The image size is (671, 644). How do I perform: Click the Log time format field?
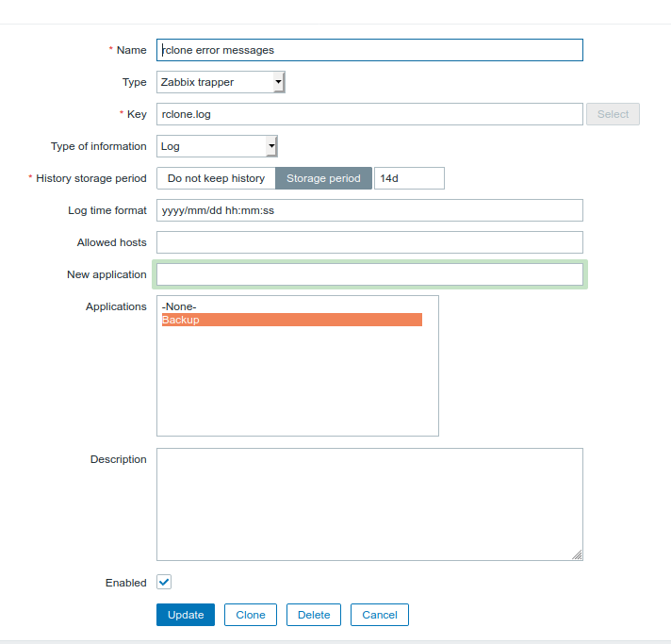point(369,210)
